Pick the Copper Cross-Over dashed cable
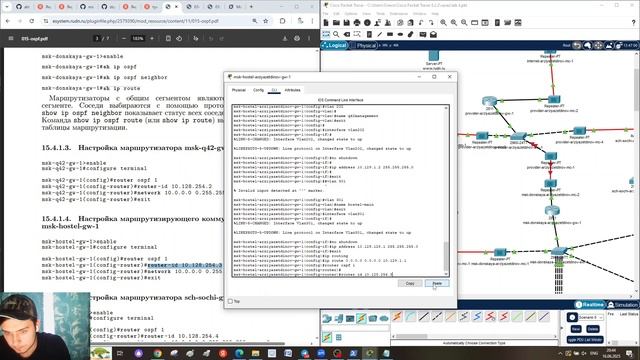Image resolution: width=640 pixels, height=360 pixels. 437,316
